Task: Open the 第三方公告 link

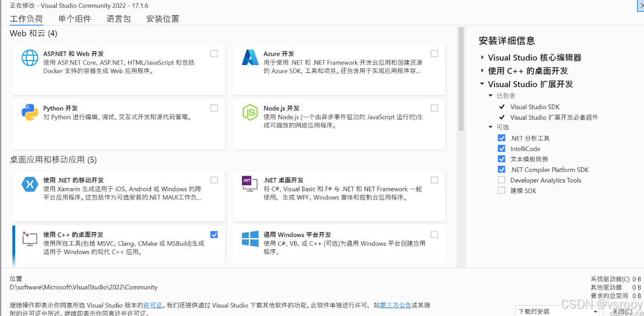Action: click(x=396, y=305)
